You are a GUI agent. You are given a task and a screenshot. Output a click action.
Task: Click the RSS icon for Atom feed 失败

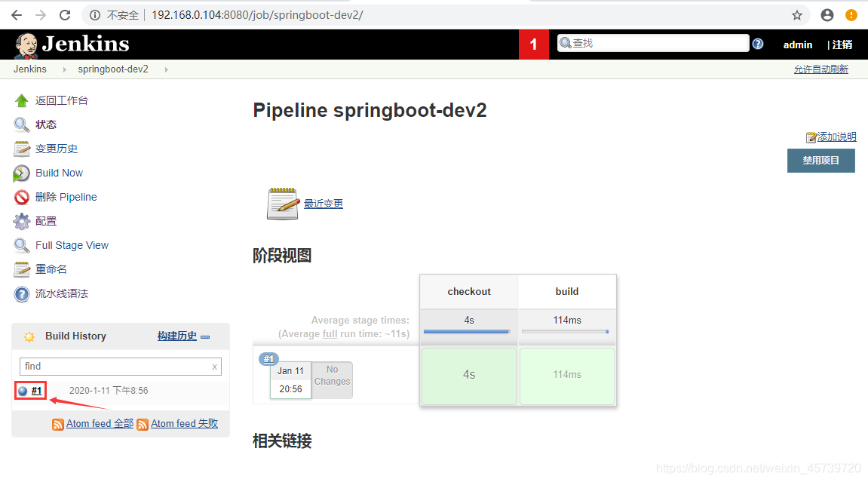(143, 425)
